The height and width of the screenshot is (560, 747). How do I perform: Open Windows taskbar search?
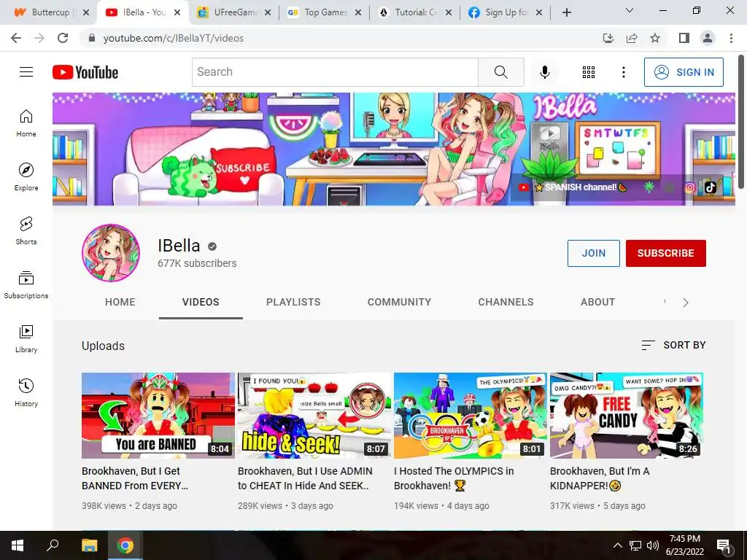[x=53, y=545]
